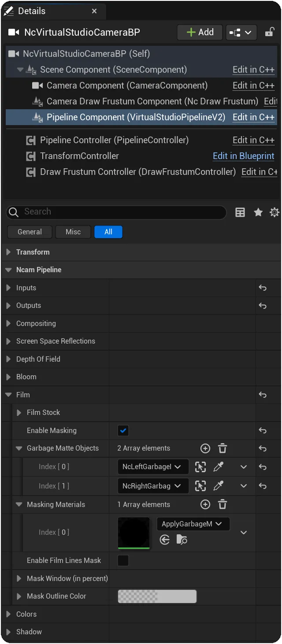
Task: Expand Screen Space Reflections property
Action: [8, 341]
